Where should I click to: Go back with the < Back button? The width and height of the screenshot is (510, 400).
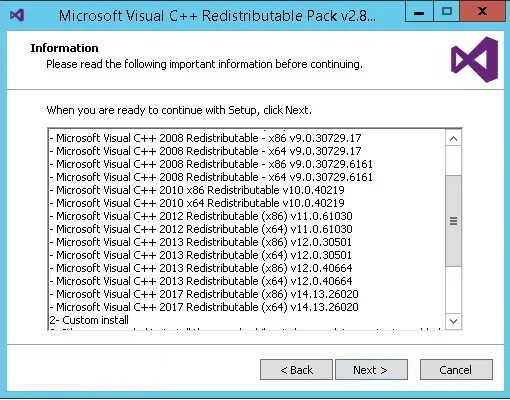point(296,370)
